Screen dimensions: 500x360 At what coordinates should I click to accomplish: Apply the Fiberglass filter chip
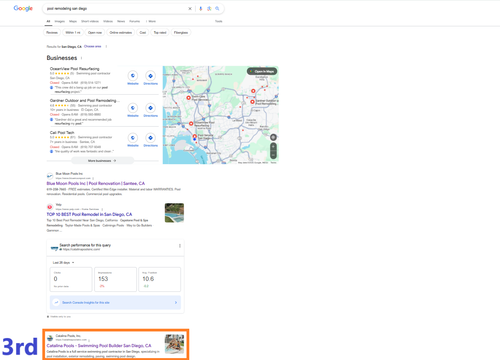(x=181, y=33)
